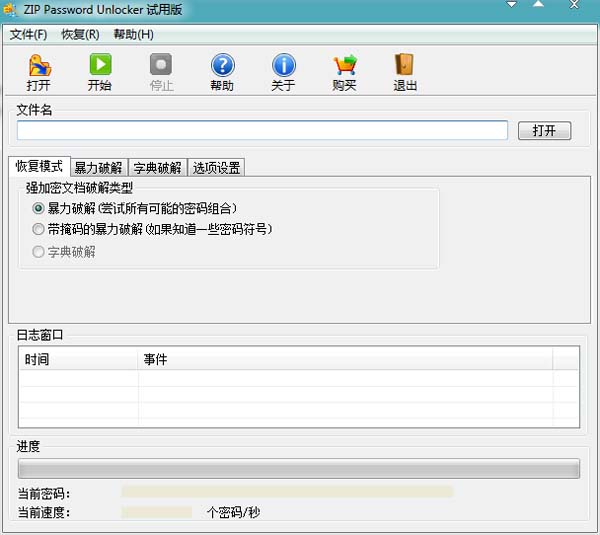
Task: Click the 购买 (Buy) shopping cart icon
Action: point(344,66)
